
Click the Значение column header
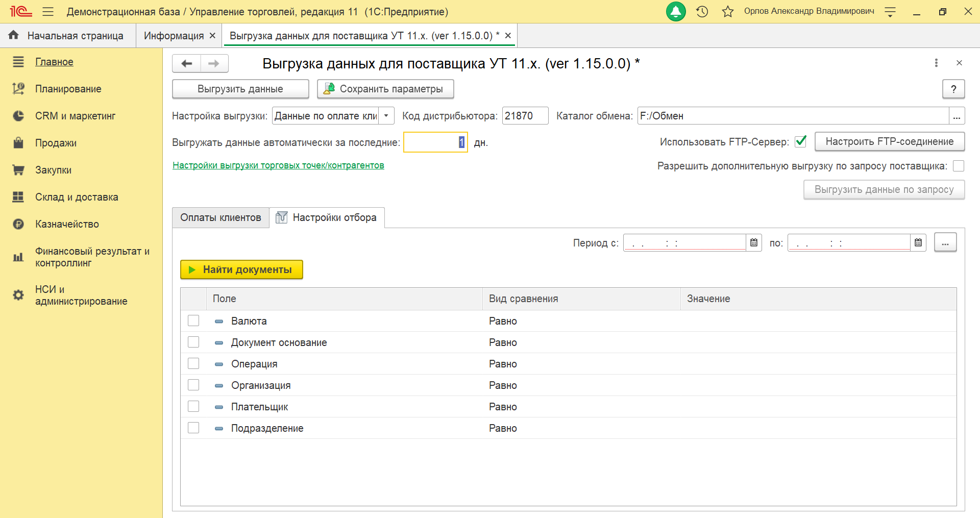pyautogui.click(x=818, y=299)
